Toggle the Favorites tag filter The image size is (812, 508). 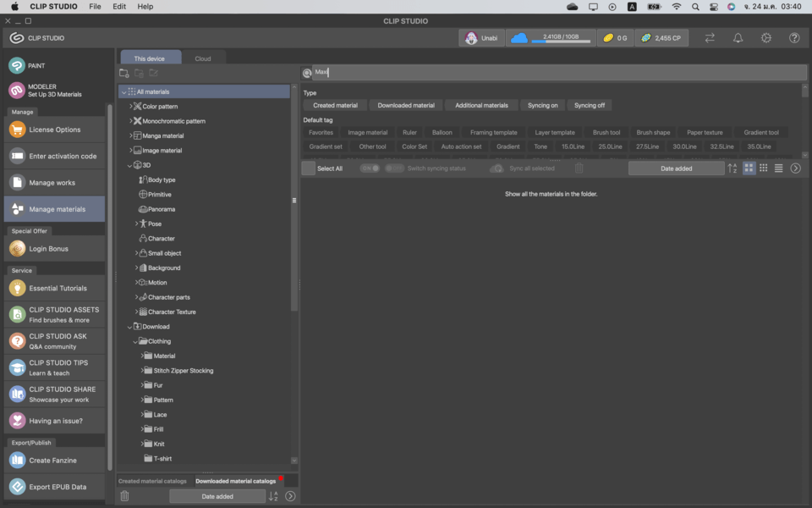[x=321, y=133]
